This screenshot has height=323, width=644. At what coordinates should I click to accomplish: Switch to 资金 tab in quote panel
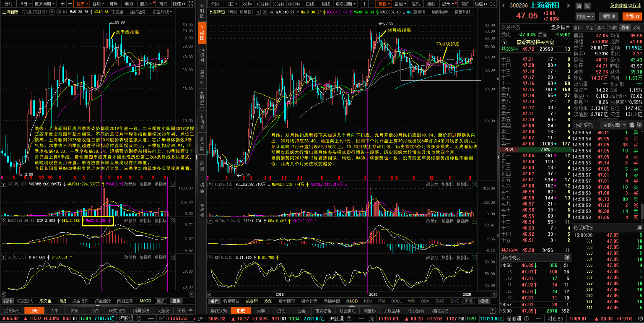[x=589, y=27]
